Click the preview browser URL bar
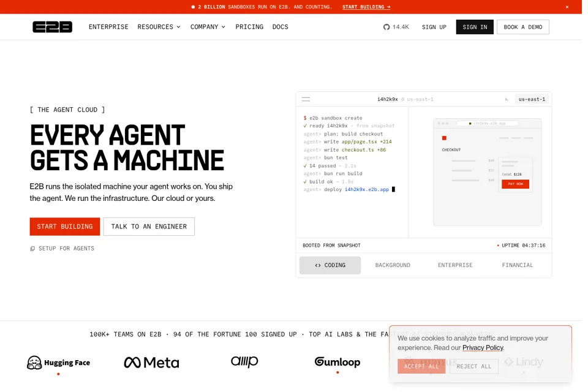The image size is (588, 392). click(487, 123)
